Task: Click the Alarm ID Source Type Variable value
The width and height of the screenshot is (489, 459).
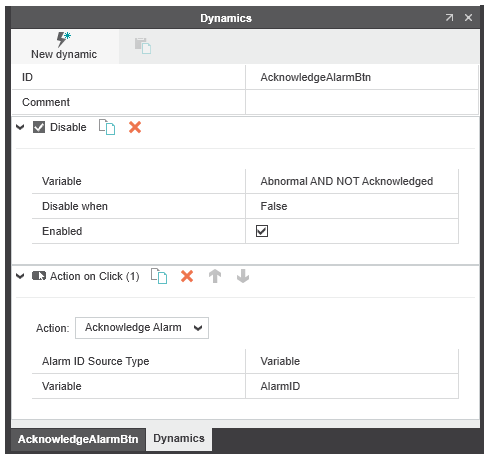Action: coord(352,361)
